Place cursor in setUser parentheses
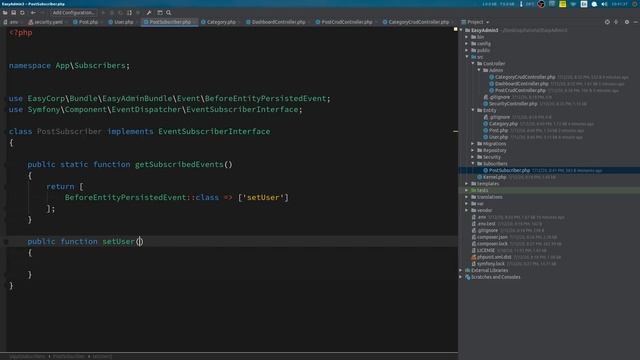This screenshot has height=360, width=640. point(140,242)
